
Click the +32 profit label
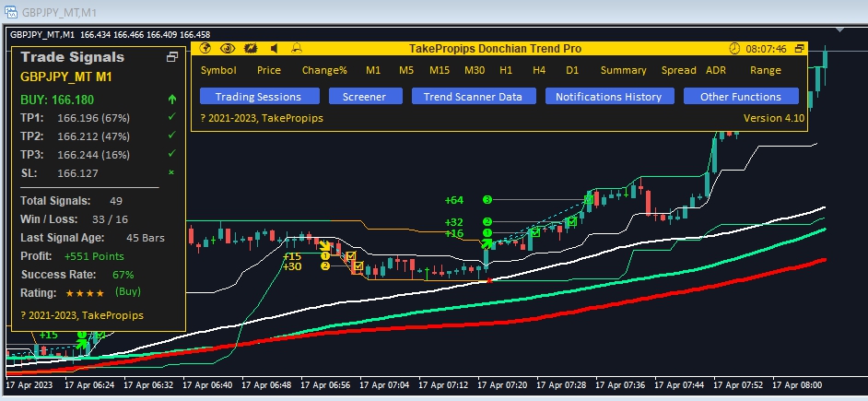pyautogui.click(x=454, y=222)
